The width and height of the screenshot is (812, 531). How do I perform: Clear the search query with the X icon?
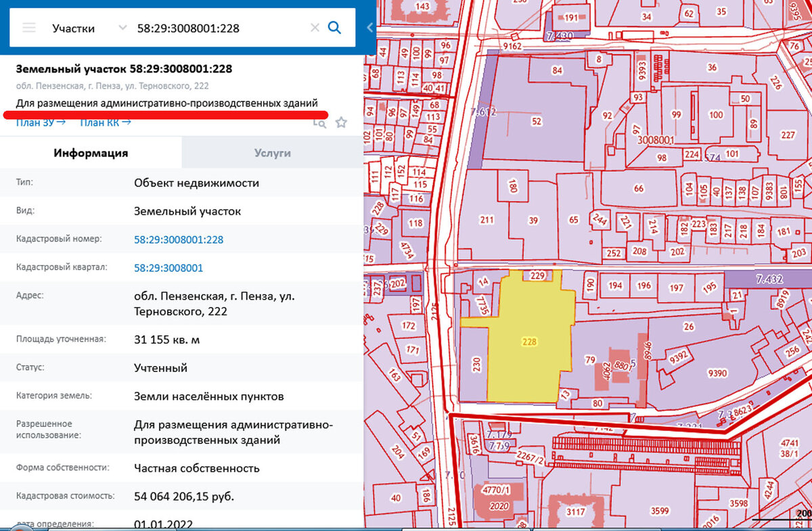tap(314, 27)
